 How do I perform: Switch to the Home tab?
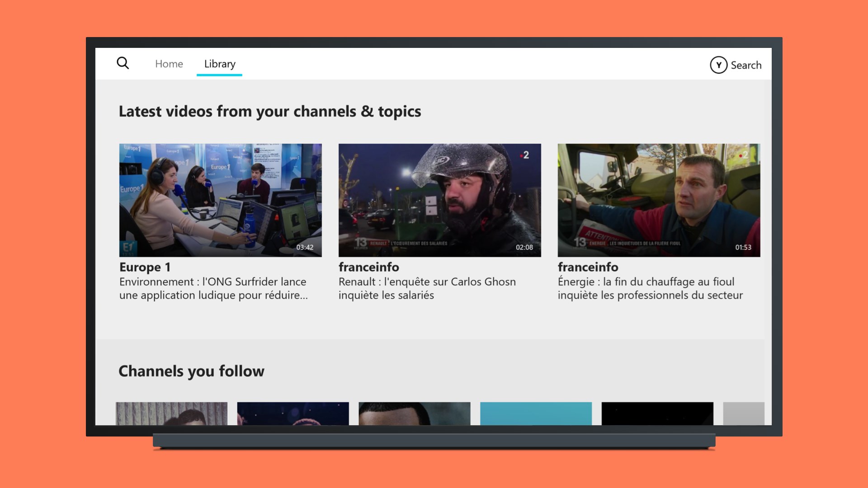[x=169, y=64]
